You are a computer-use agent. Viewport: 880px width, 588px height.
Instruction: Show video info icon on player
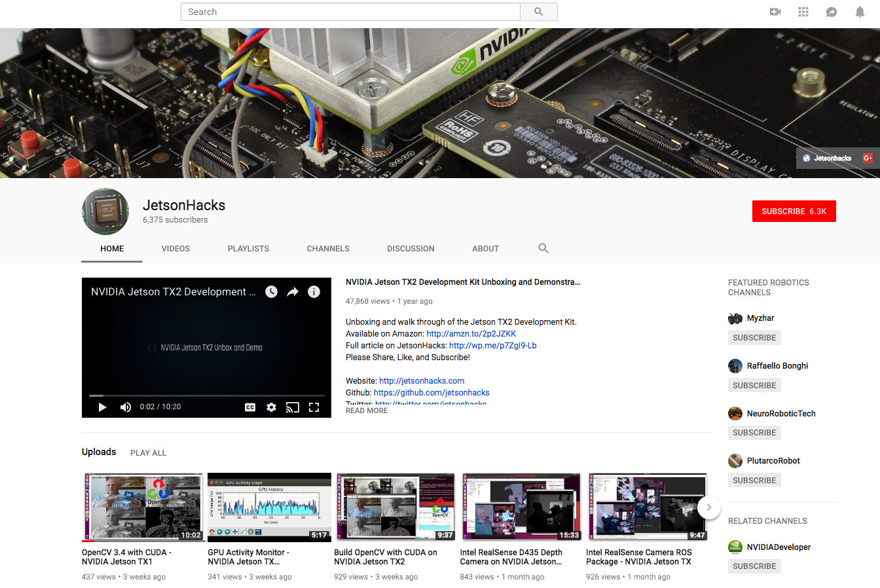pyautogui.click(x=314, y=292)
